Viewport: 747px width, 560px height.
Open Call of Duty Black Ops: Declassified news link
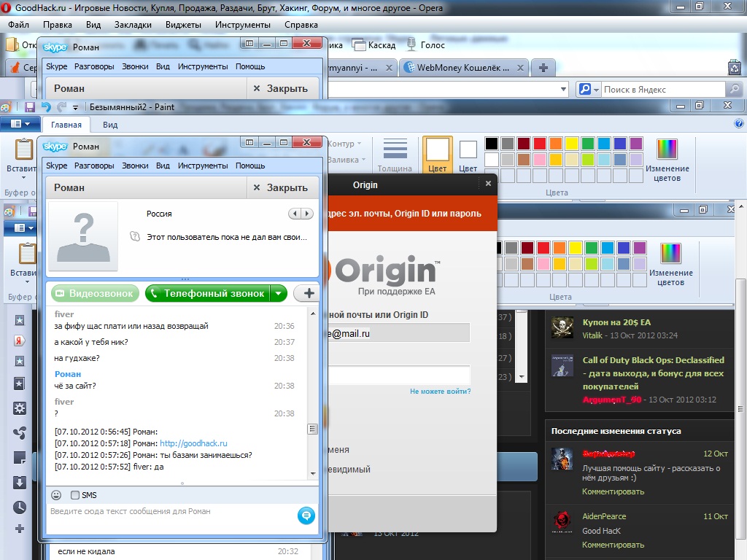[653, 373]
